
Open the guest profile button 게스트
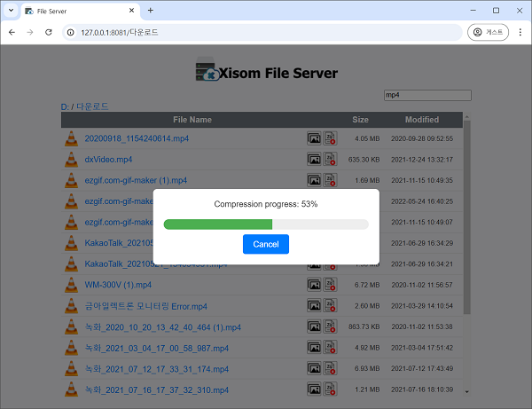tap(488, 32)
